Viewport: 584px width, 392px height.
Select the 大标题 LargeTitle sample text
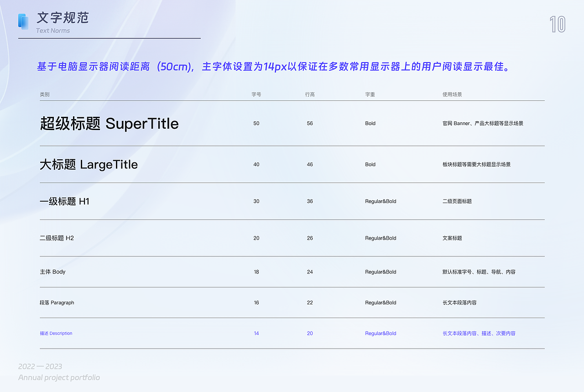click(89, 164)
